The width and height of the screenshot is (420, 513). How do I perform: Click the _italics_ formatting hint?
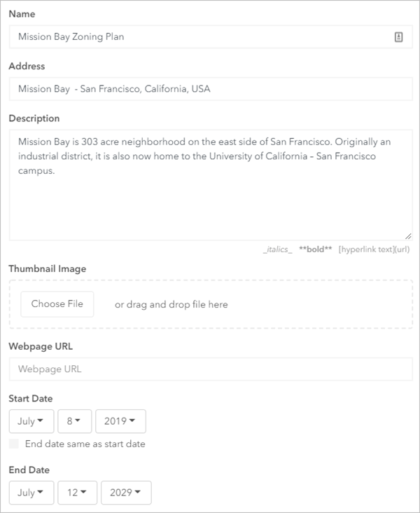point(277,249)
